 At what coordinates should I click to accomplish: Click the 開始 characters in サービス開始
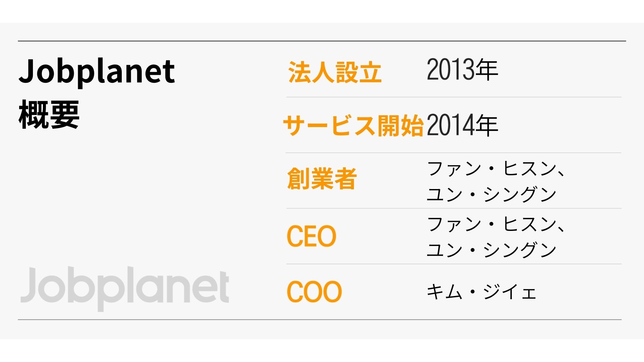pyautogui.click(x=400, y=125)
